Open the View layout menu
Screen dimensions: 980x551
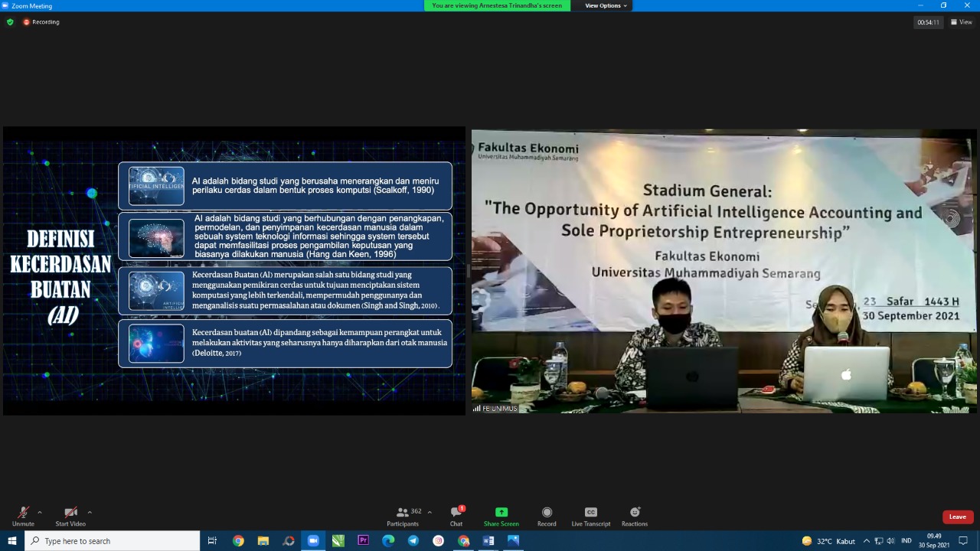click(961, 22)
